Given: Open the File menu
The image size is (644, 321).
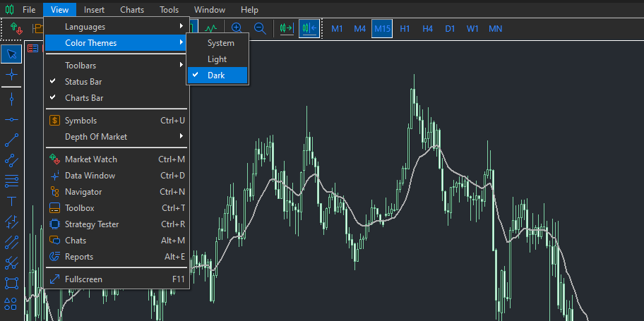Looking at the screenshot, I should (29, 10).
